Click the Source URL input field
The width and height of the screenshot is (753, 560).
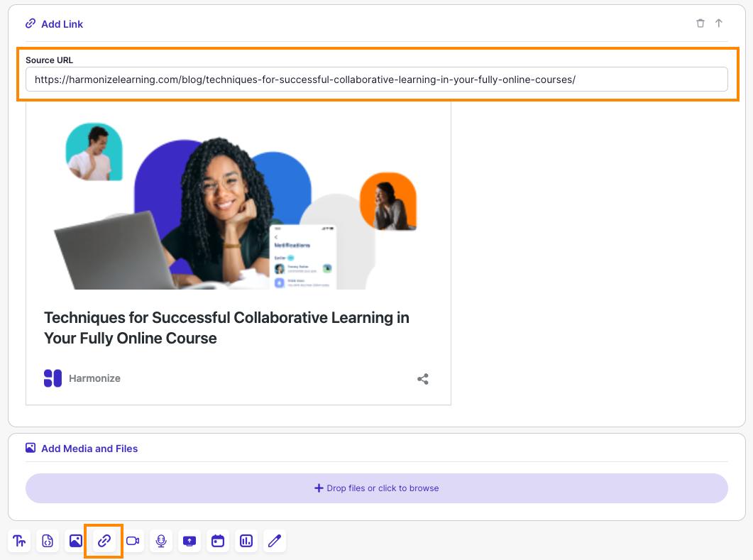(376, 79)
